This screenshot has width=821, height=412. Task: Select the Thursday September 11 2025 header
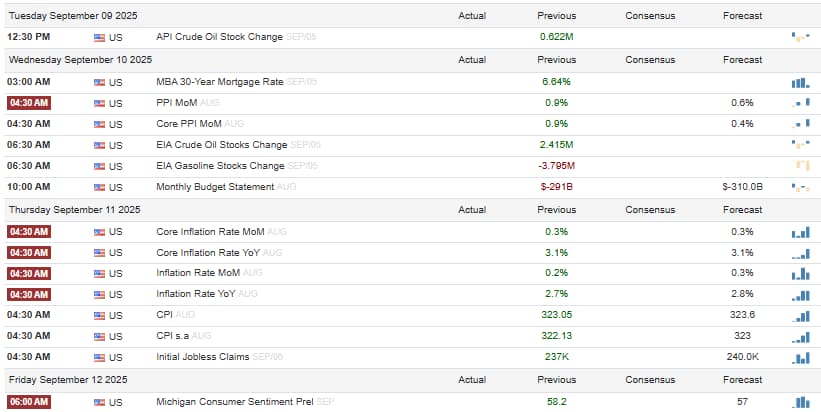click(75, 209)
